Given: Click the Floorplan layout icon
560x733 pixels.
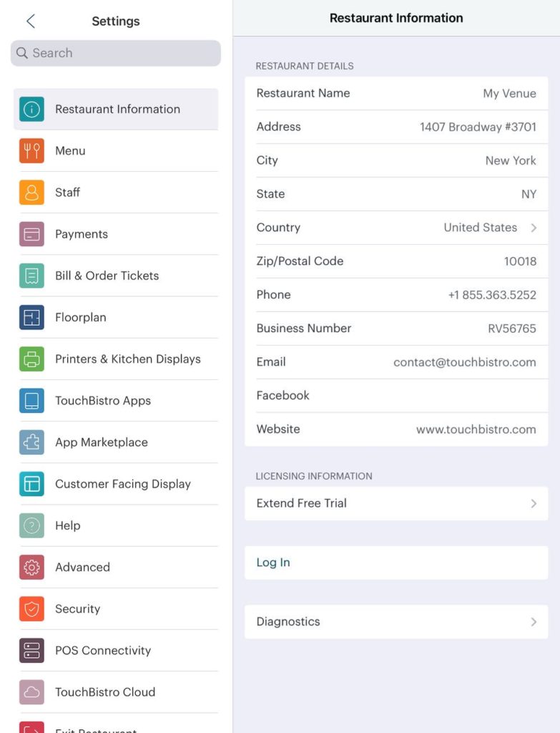Looking at the screenshot, I should click(x=31, y=317).
